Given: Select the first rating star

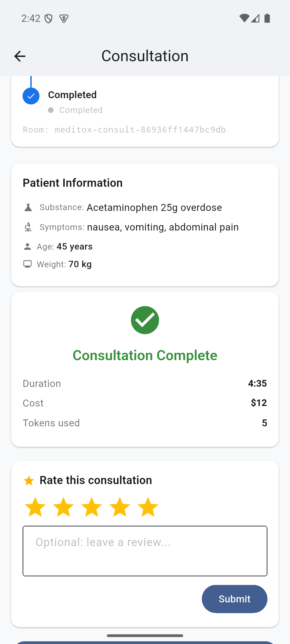Looking at the screenshot, I should (35, 507).
